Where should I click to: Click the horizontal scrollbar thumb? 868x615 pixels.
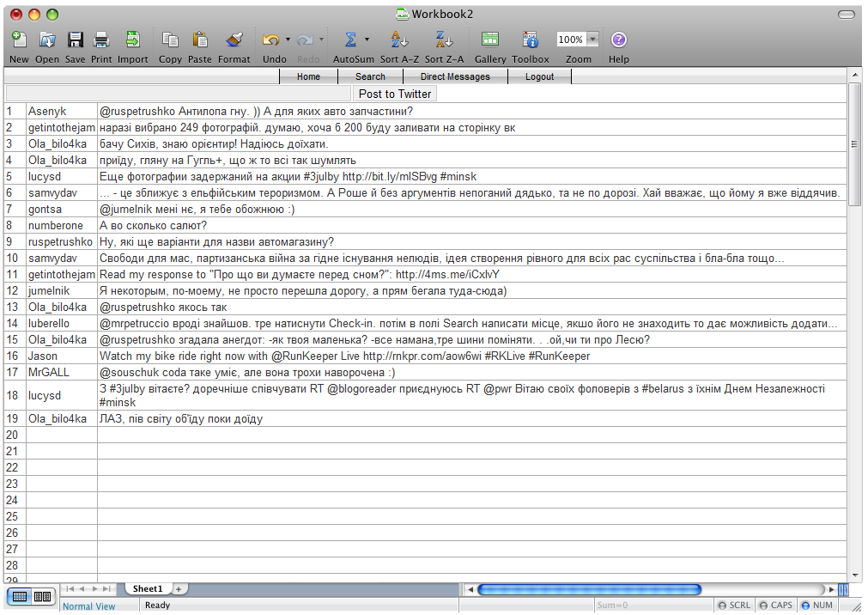pyautogui.click(x=590, y=589)
